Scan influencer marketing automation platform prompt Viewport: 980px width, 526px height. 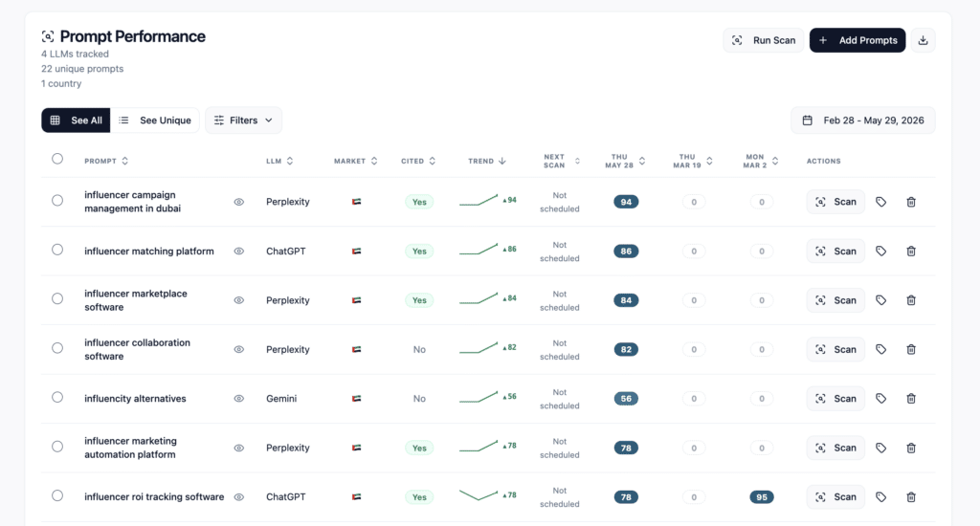point(835,448)
